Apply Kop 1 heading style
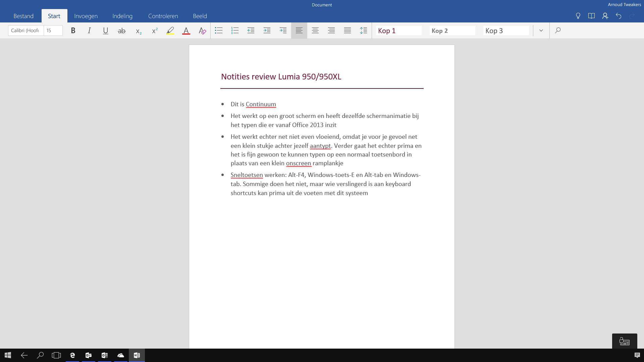This screenshot has width=644, height=362. [x=399, y=31]
